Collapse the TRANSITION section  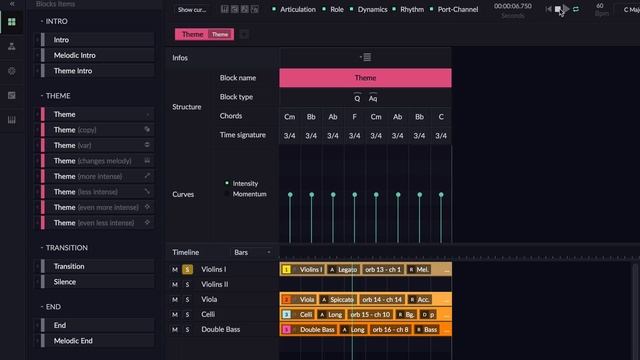pos(42,248)
